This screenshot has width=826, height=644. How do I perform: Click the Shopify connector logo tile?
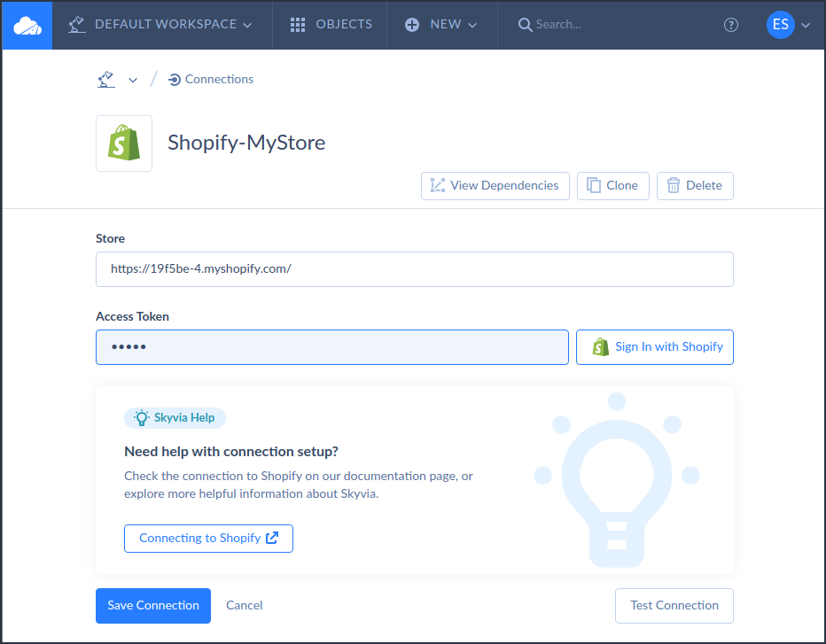coord(124,144)
